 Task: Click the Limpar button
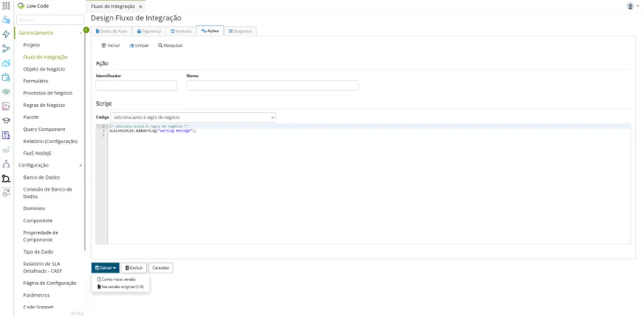(x=140, y=46)
